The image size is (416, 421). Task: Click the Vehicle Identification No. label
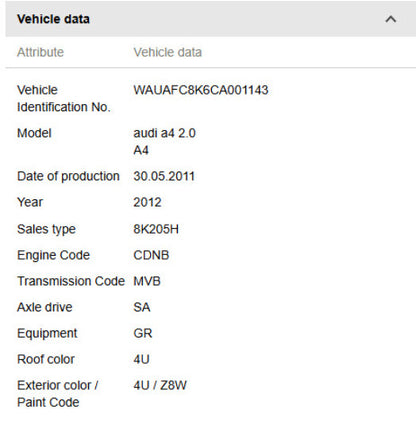pos(64,98)
